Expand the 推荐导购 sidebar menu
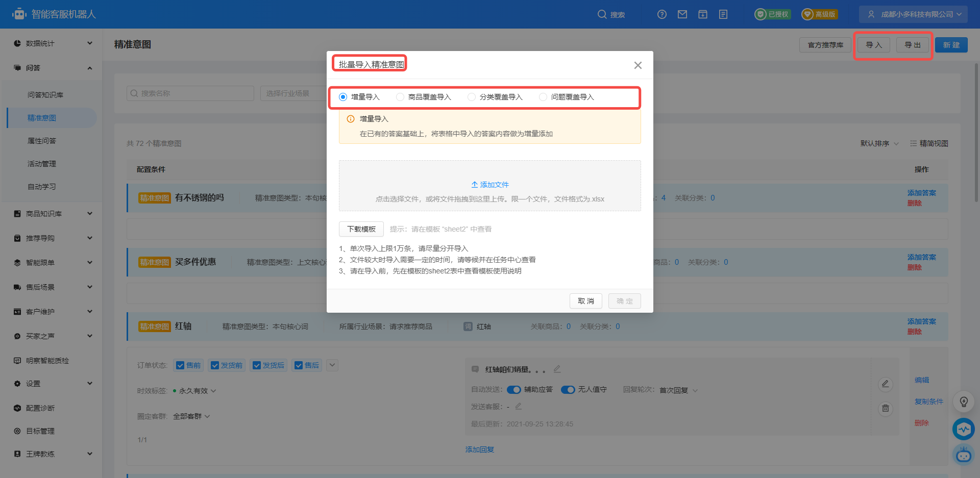The height and width of the screenshot is (478, 980). pos(90,238)
